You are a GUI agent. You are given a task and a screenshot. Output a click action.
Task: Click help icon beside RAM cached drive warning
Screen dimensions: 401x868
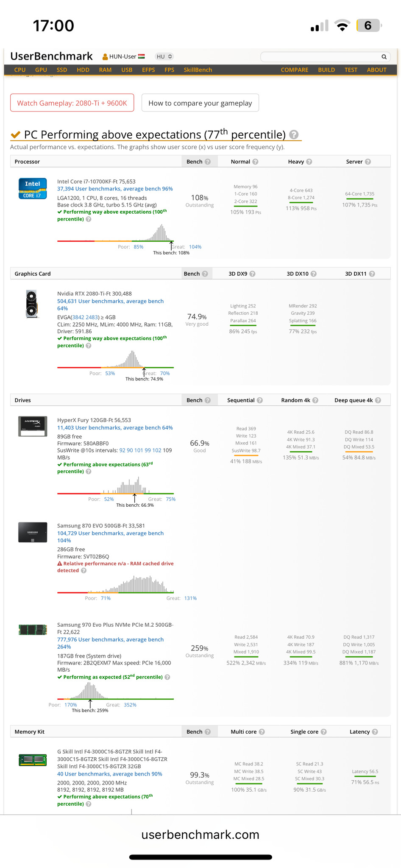click(x=84, y=571)
